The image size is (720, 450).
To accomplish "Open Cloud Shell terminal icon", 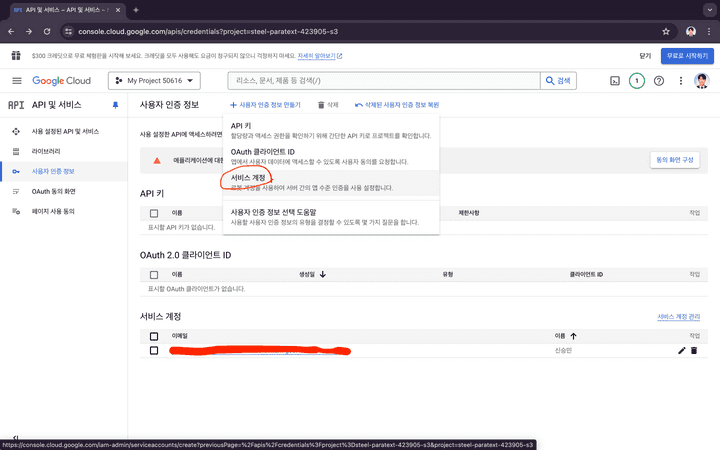I will (x=615, y=80).
